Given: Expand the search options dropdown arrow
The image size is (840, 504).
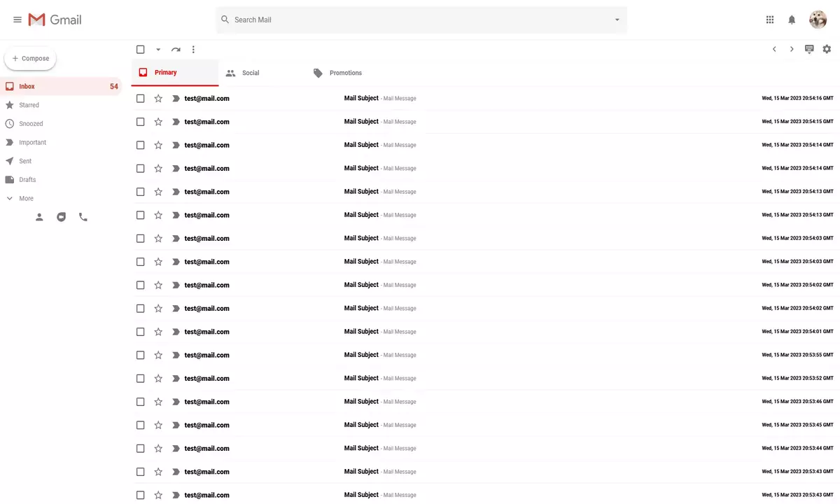Looking at the screenshot, I should coord(617,20).
